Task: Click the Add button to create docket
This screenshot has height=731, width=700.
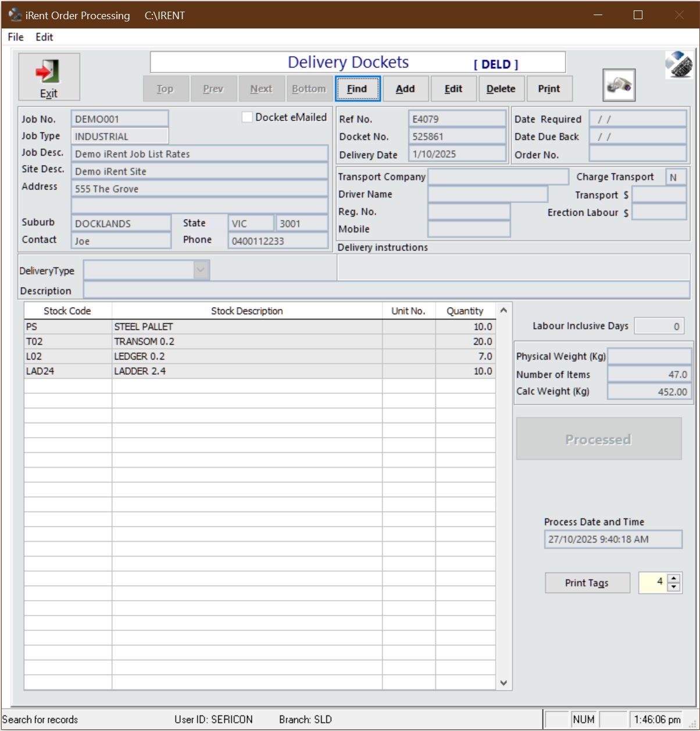Action: pyautogui.click(x=405, y=89)
